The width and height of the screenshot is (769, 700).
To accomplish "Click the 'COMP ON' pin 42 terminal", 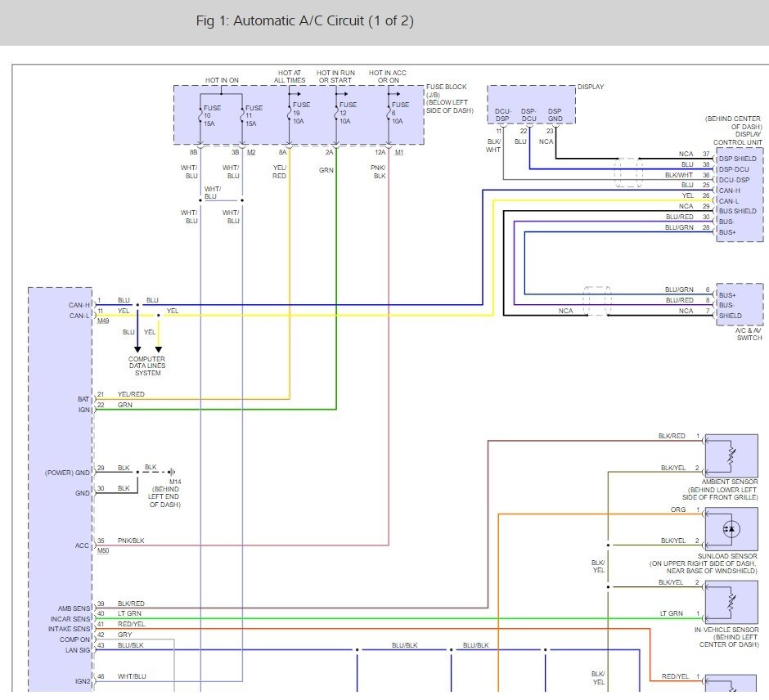I will [75, 639].
